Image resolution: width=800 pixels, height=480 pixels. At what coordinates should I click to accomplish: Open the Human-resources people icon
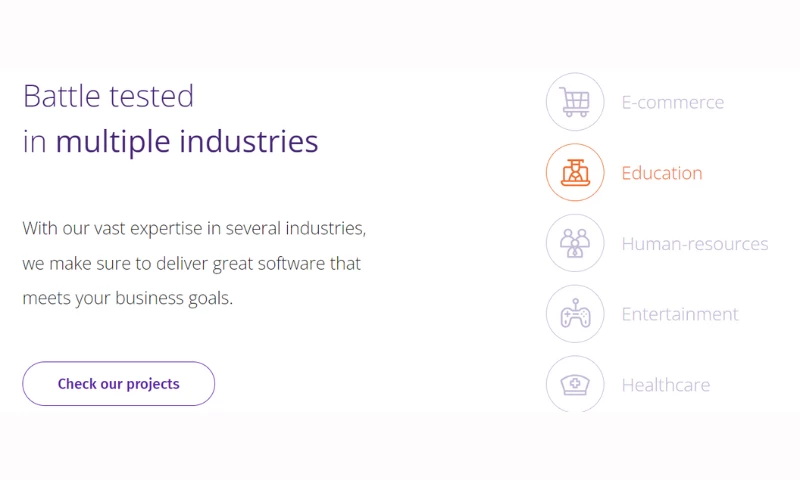click(575, 243)
